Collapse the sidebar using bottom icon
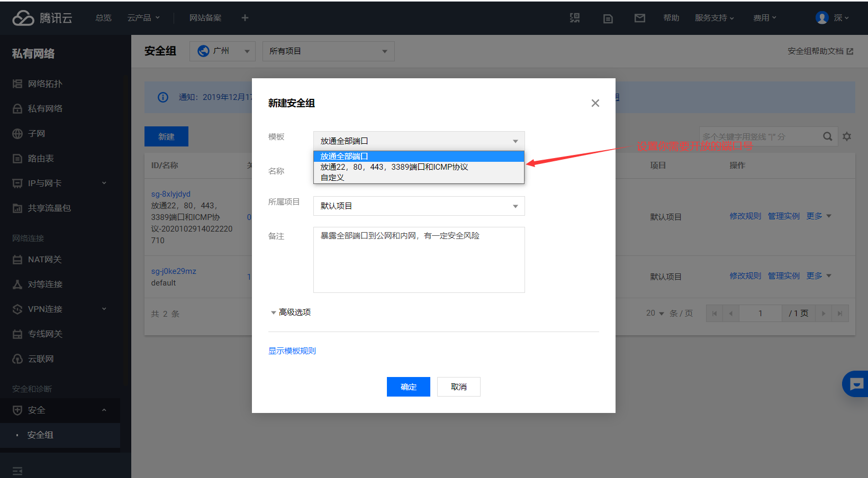This screenshot has width=868, height=478. click(17, 471)
